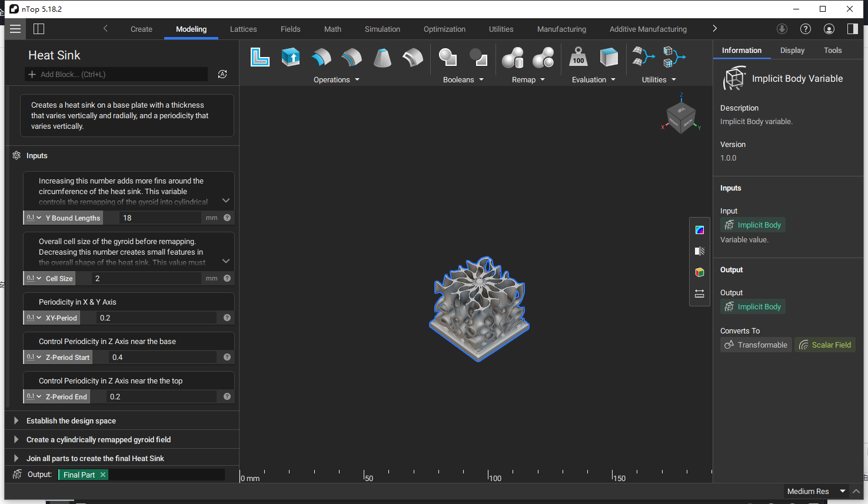Select the Remap with sphere icon
Image resolution: width=868 pixels, height=504 pixels.
(x=543, y=57)
